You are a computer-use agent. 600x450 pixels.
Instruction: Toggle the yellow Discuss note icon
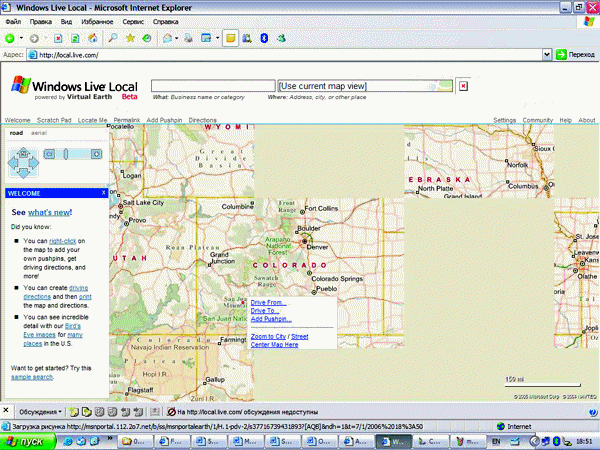(x=230, y=38)
